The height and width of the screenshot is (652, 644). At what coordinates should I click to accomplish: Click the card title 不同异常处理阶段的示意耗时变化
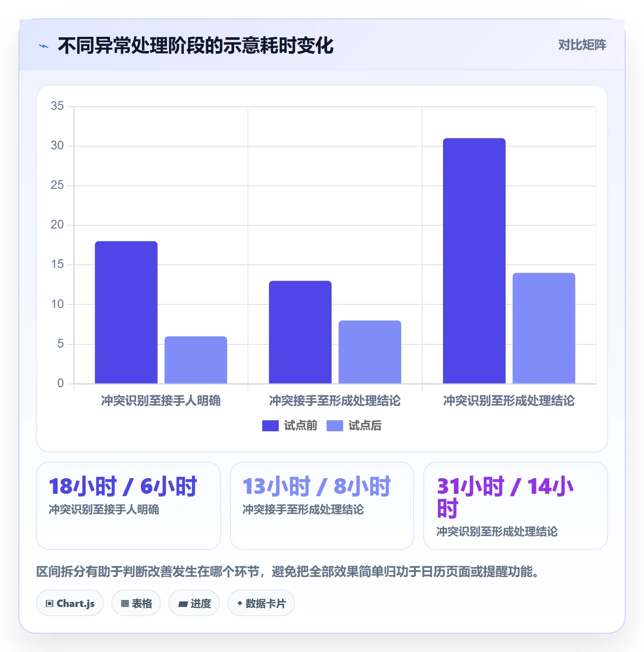click(195, 46)
